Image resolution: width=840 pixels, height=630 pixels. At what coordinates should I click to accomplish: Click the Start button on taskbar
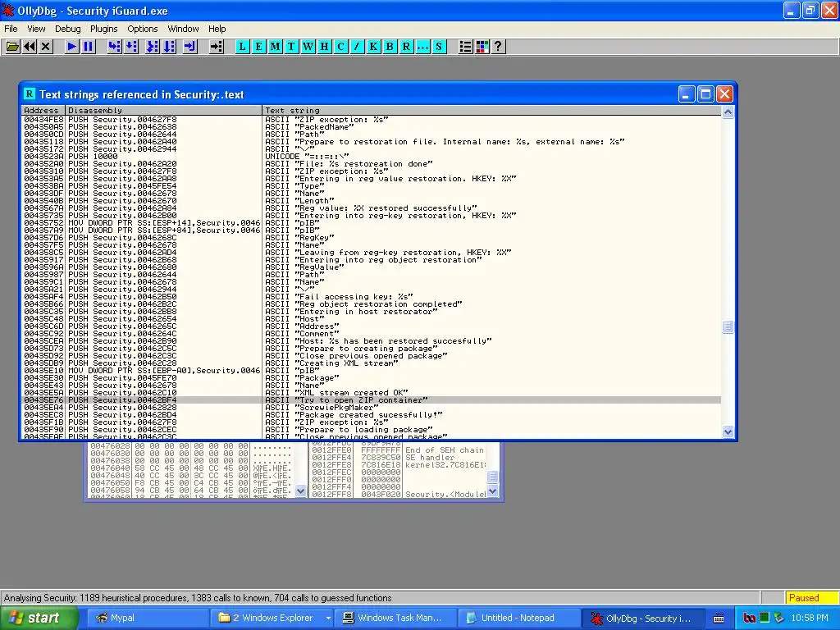point(39,619)
